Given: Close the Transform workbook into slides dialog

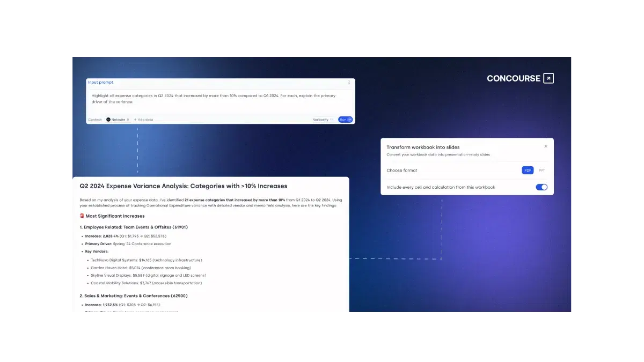Looking at the screenshot, I should [546, 146].
